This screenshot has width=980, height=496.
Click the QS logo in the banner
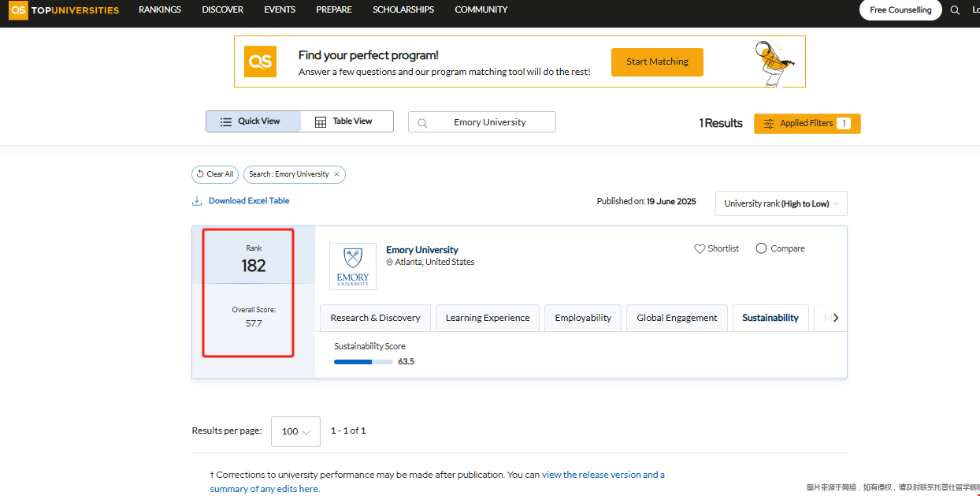[260, 62]
